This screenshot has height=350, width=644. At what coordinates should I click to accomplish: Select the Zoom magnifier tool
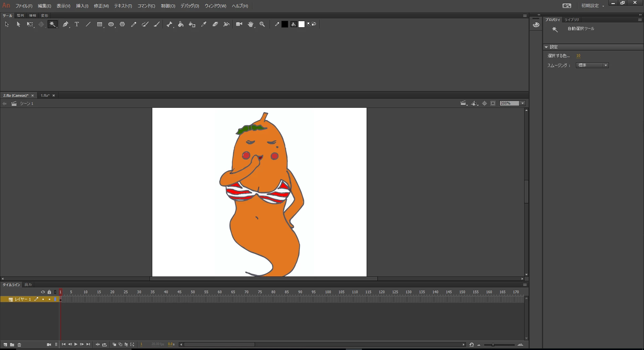[x=262, y=24]
